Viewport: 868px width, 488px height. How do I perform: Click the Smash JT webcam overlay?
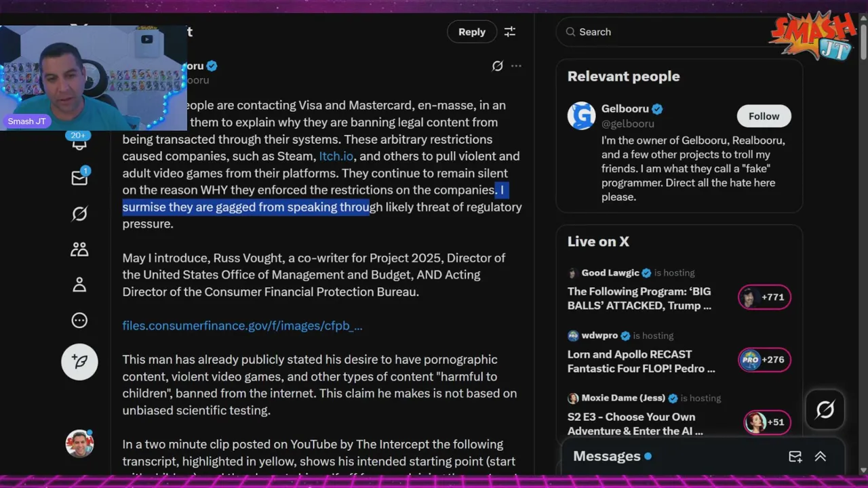coord(94,78)
